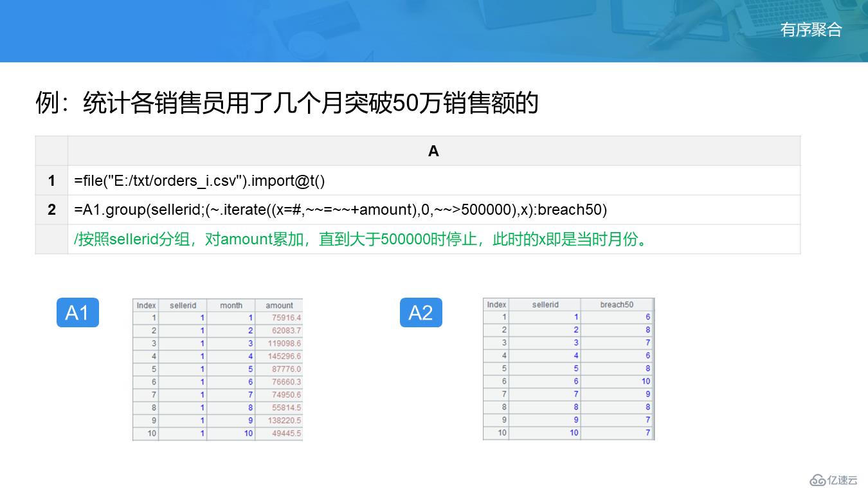Click the sellerid header in the A1 table
The width and height of the screenshot is (868, 488).
tap(183, 305)
